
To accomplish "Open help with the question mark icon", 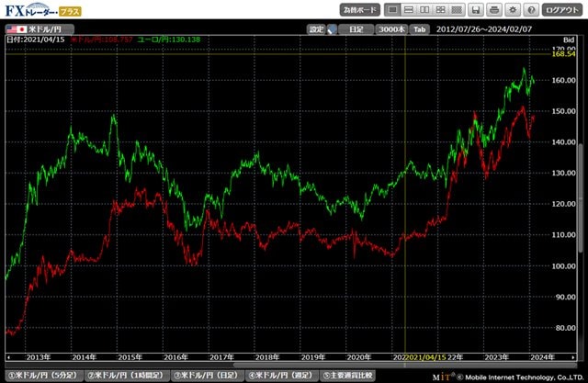I will click(530, 9).
